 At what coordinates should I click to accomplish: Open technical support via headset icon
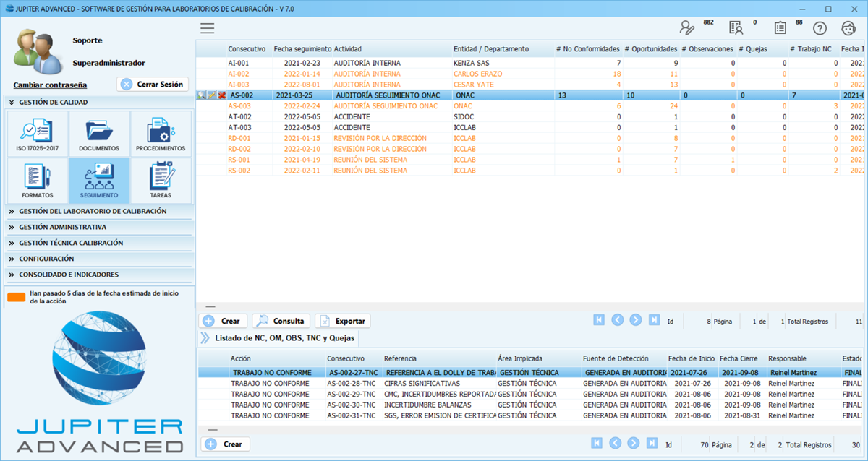pos(848,27)
